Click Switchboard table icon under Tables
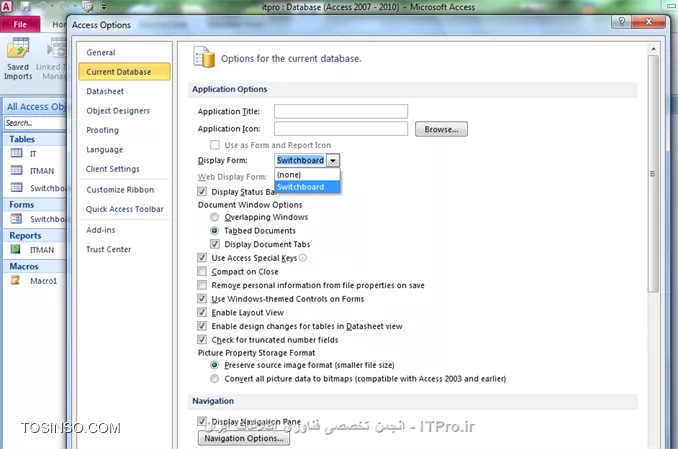678x449 pixels. pyautogui.click(x=16, y=188)
